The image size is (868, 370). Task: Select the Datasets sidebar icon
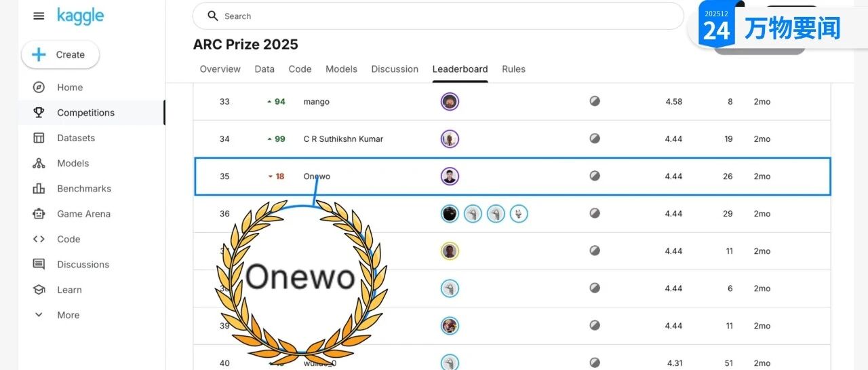[39, 138]
